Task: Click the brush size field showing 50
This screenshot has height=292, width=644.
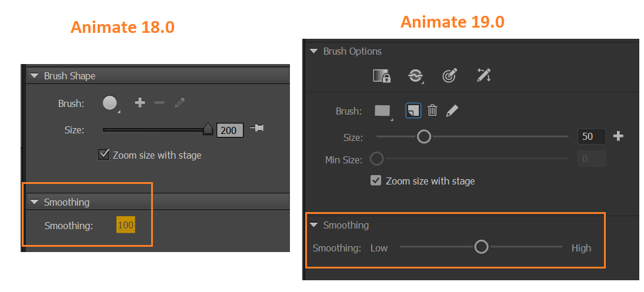Action: pos(591,137)
